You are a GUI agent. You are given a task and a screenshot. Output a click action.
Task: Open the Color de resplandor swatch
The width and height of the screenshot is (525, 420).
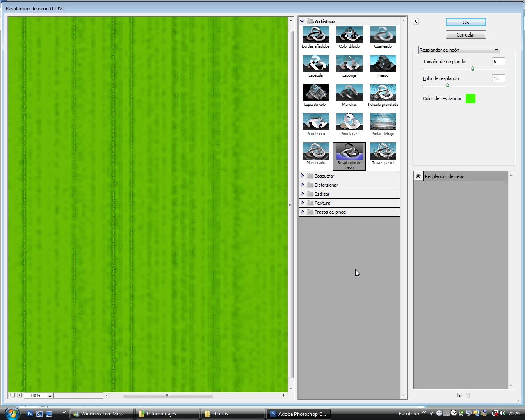pos(470,98)
